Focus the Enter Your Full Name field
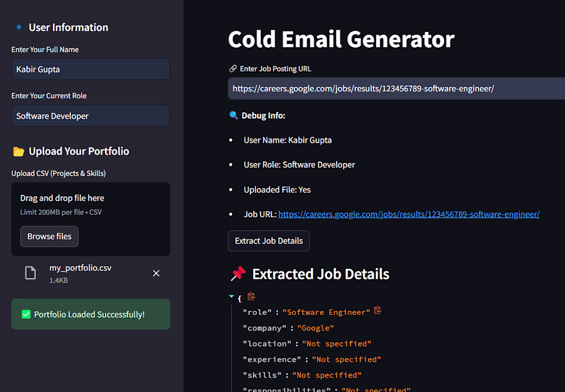The width and height of the screenshot is (565, 392). coord(90,69)
